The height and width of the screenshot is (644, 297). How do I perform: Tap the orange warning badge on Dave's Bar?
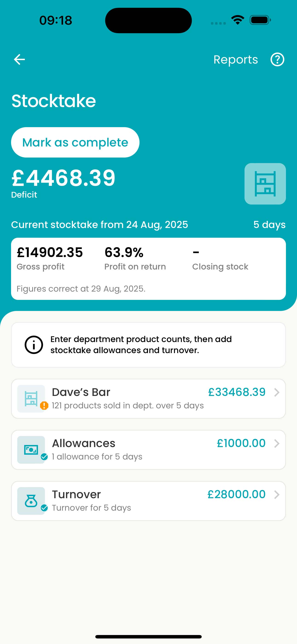[x=44, y=406]
